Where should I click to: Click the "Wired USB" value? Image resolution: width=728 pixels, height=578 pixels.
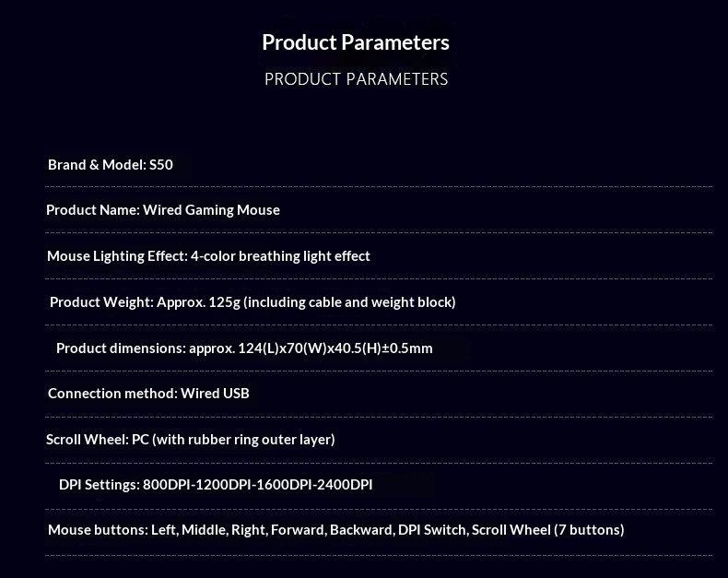coord(215,394)
